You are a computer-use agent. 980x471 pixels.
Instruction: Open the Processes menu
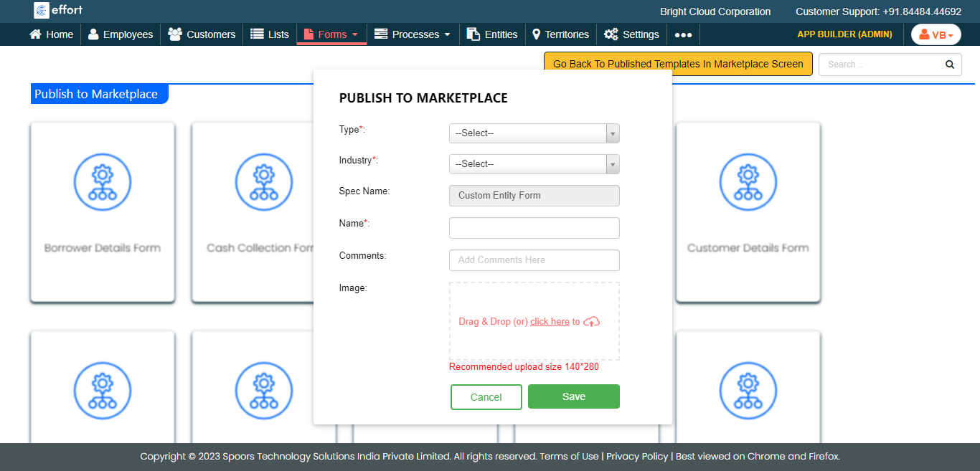pos(413,34)
